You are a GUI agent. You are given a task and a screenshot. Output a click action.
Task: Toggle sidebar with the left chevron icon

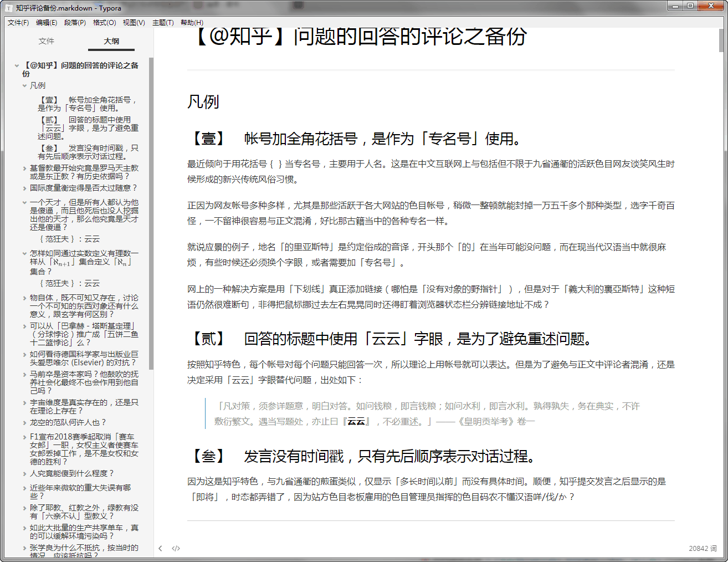(160, 548)
